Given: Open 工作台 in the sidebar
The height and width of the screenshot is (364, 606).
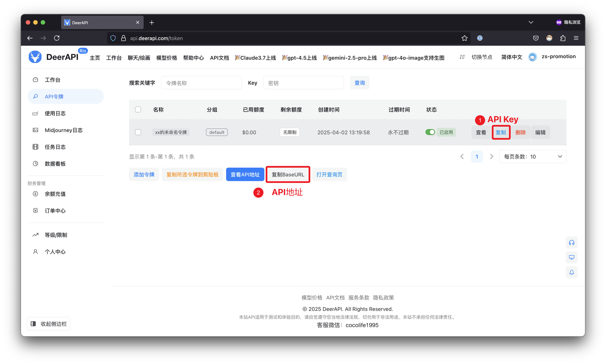Looking at the screenshot, I should tap(65, 80).
